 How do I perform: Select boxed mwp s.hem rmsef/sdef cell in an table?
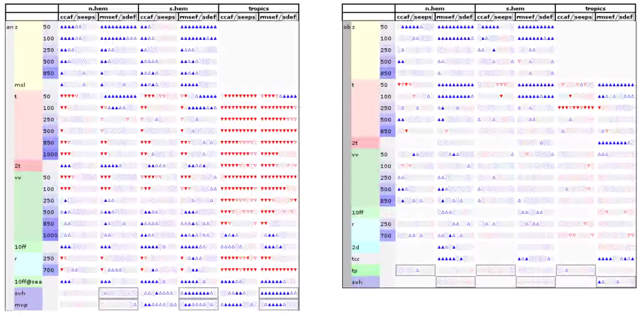coord(198,304)
